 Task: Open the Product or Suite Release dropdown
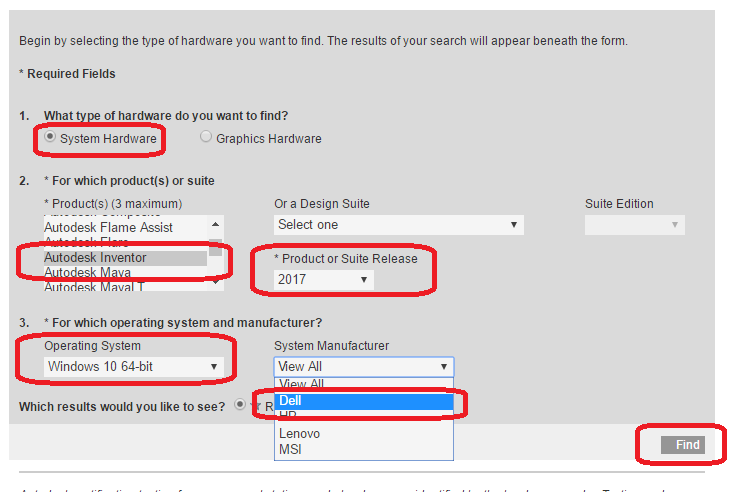click(323, 280)
